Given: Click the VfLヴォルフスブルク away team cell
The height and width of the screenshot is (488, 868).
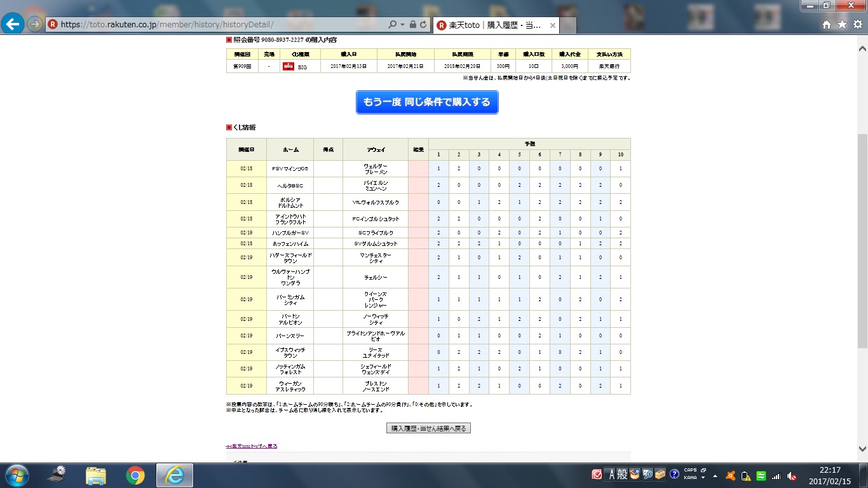Looking at the screenshot, I should coord(376,202).
